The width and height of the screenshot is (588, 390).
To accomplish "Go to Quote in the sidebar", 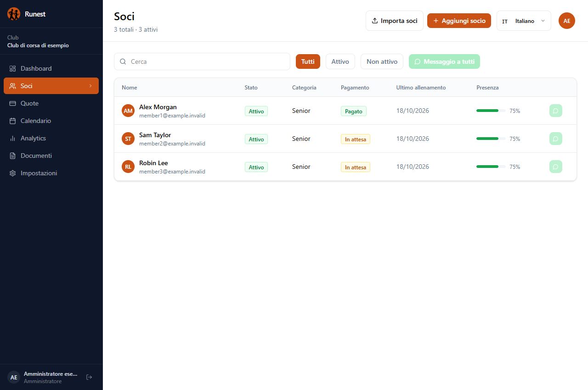I will coord(51,103).
